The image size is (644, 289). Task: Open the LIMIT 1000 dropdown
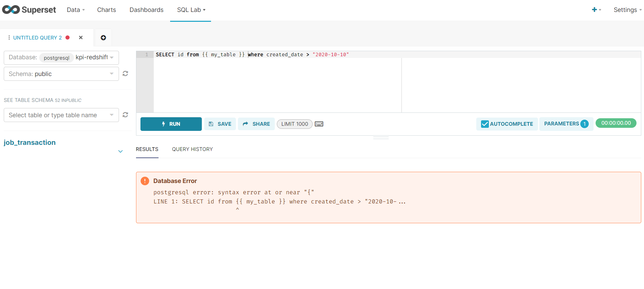(295, 124)
